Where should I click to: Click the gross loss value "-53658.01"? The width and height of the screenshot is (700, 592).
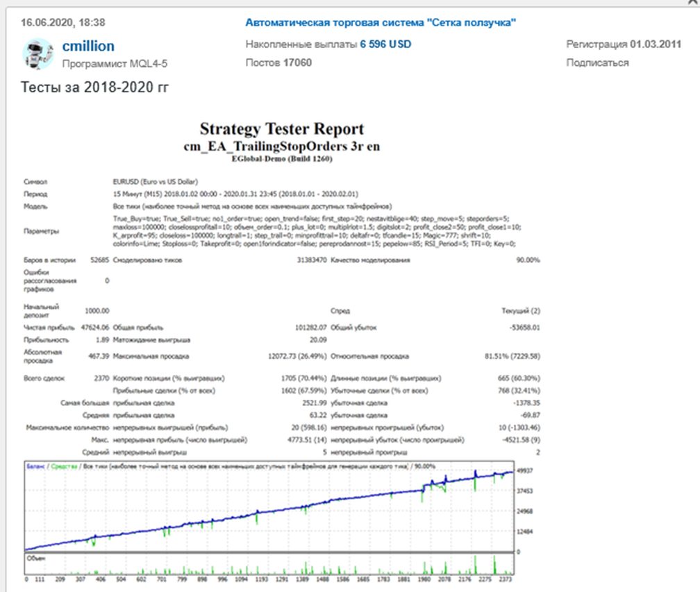click(x=524, y=328)
